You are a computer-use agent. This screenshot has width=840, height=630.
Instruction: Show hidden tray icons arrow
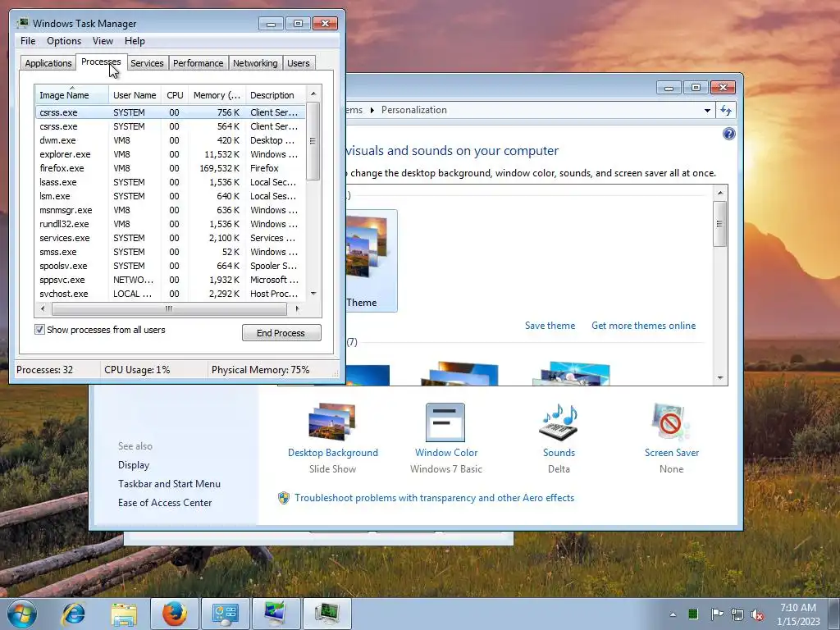pyautogui.click(x=673, y=614)
